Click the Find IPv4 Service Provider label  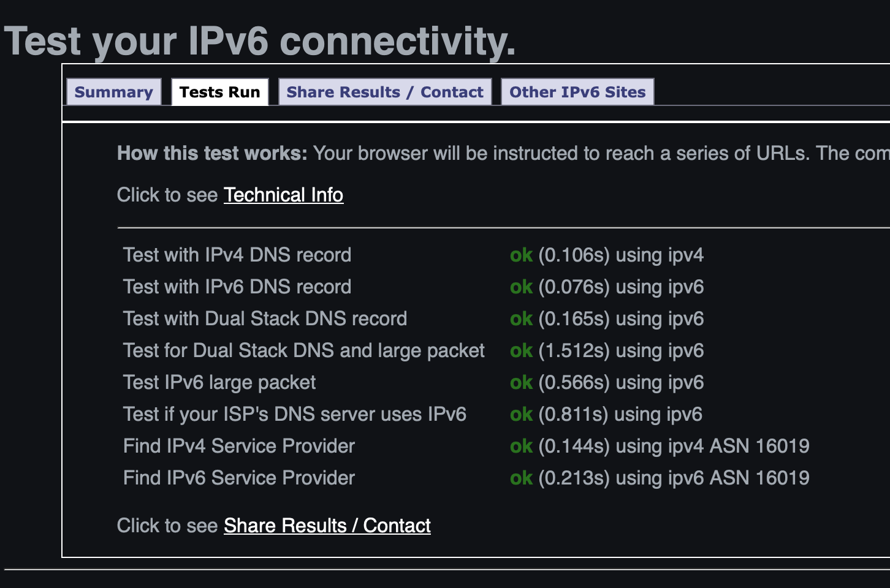pos(239,446)
